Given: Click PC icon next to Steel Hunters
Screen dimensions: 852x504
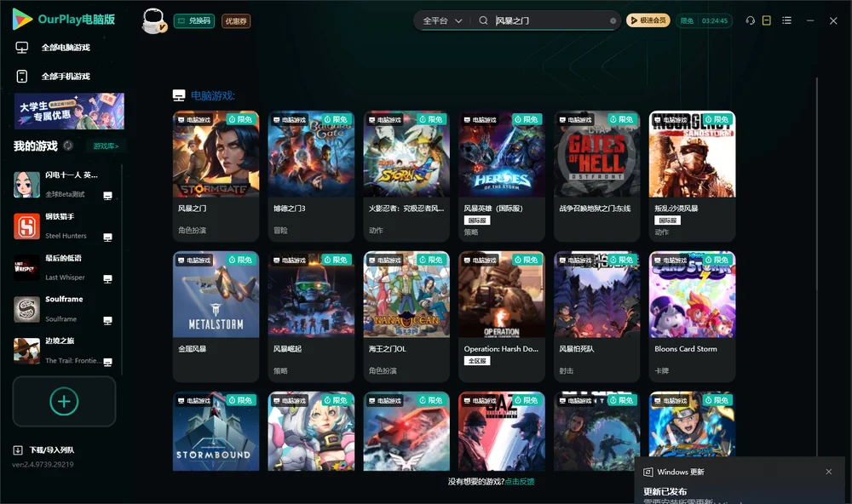Looking at the screenshot, I should [107, 238].
